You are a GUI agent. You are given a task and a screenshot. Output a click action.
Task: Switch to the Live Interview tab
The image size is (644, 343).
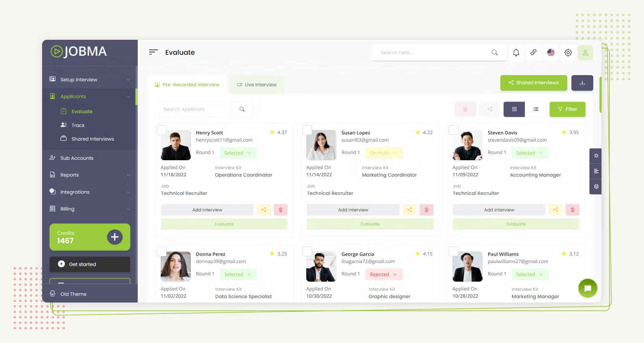257,85
